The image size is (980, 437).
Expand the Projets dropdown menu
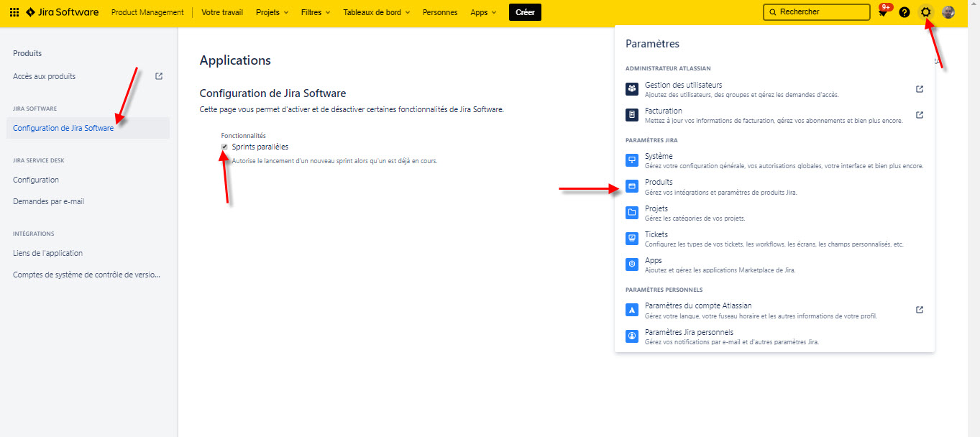tap(272, 12)
